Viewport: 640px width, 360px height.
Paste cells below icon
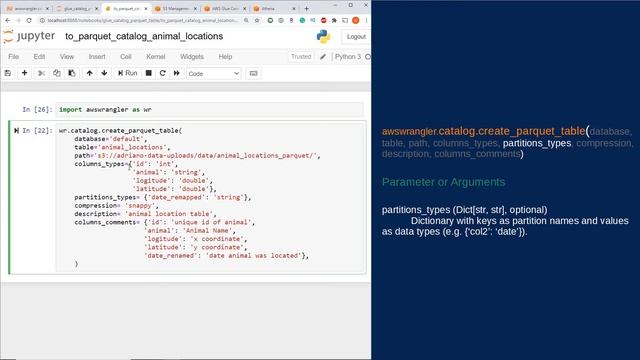(x=72, y=73)
